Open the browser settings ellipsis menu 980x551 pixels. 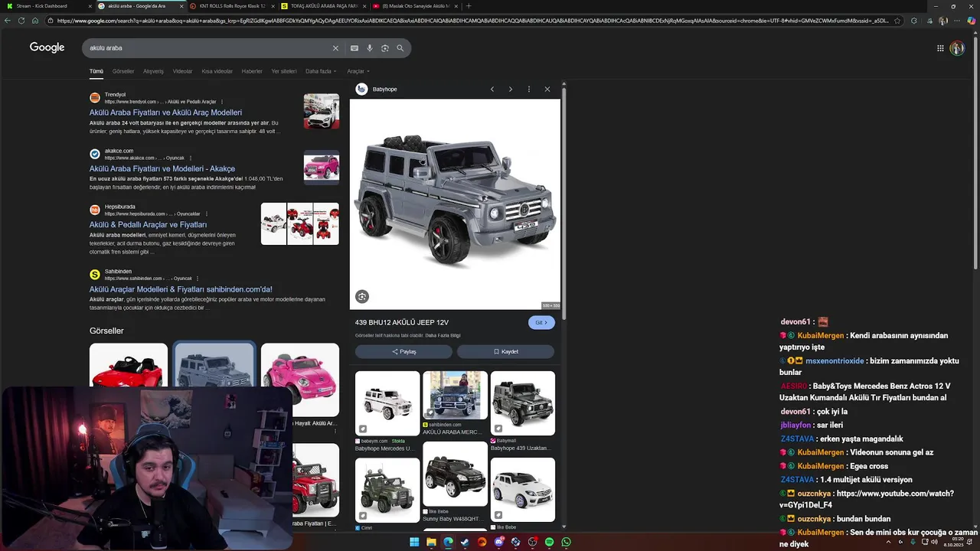(959, 21)
